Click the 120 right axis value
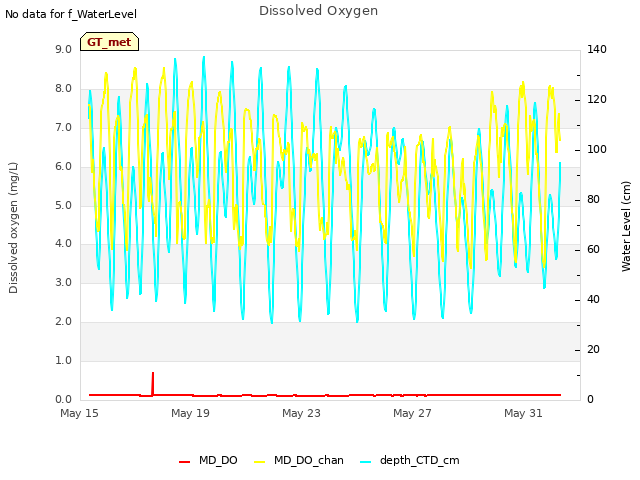This screenshot has width=640, height=480. [597, 100]
